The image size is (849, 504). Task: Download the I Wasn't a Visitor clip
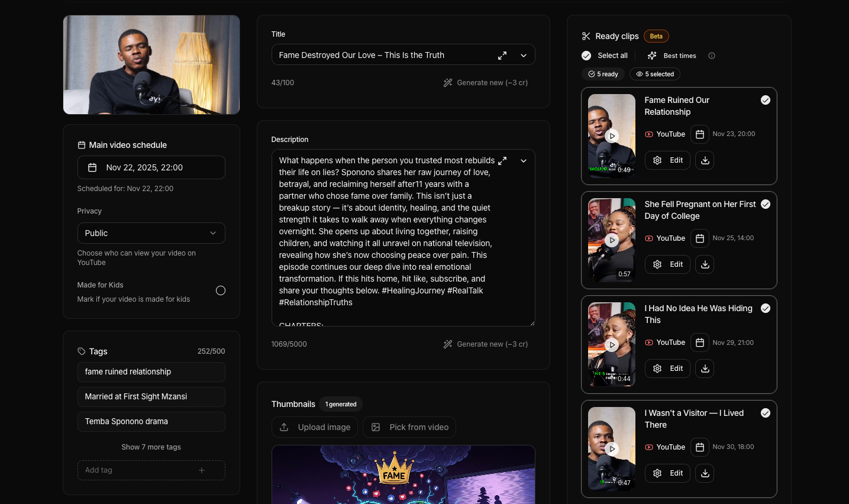[x=705, y=473]
